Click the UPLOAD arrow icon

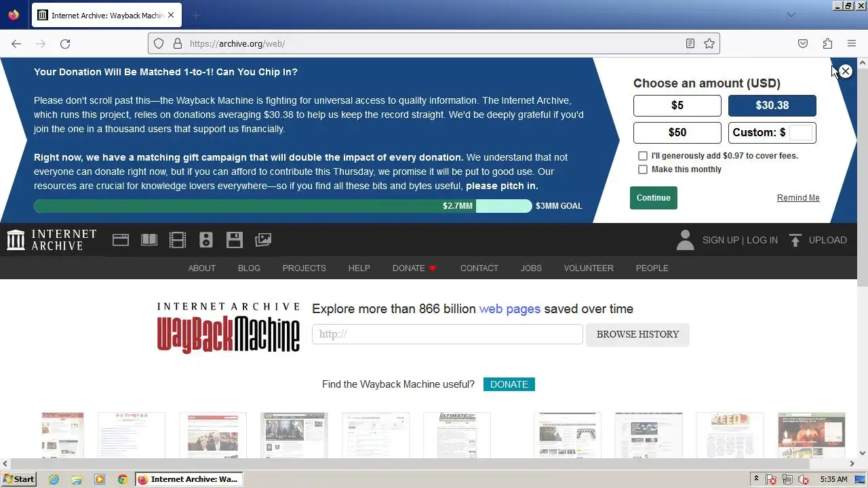coord(795,240)
